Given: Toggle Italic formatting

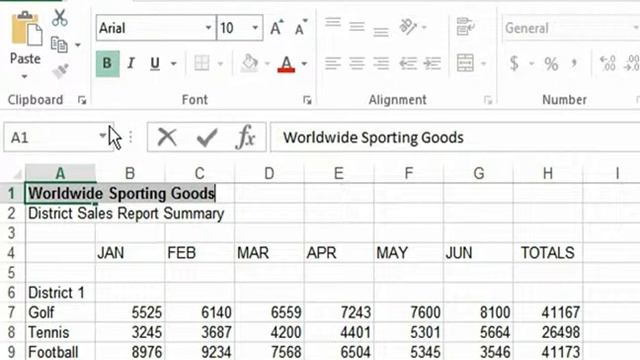Looking at the screenshot, I should pos(131,64).
